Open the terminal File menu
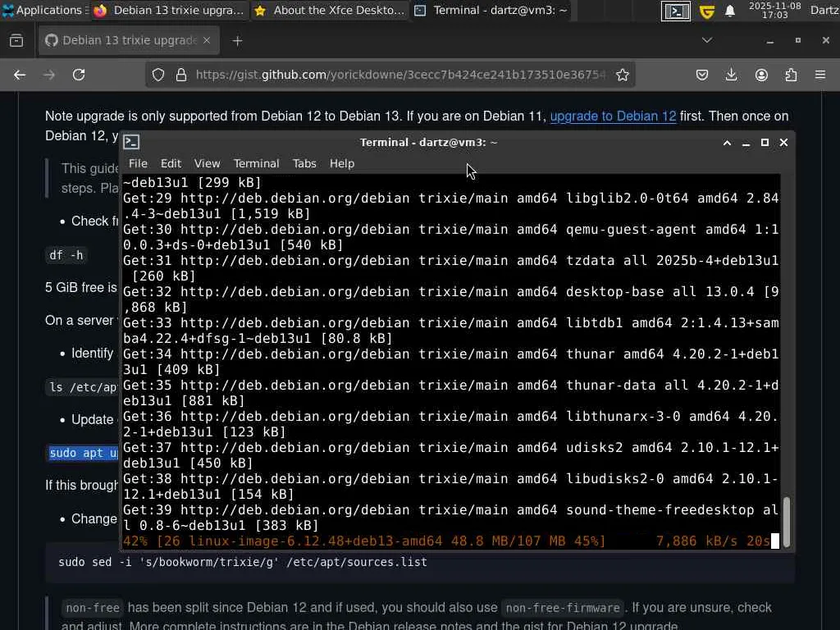Viewport: 840px width, 630px height. coord(138,163)
